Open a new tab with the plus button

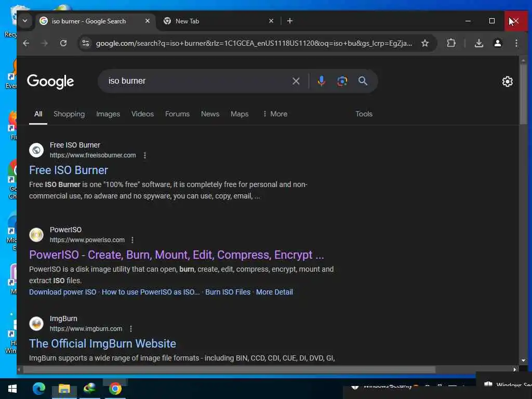[x=290, y=21]
